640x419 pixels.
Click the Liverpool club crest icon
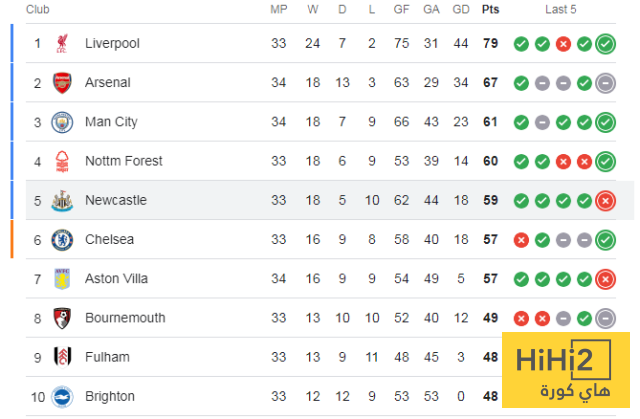[63, 44]
